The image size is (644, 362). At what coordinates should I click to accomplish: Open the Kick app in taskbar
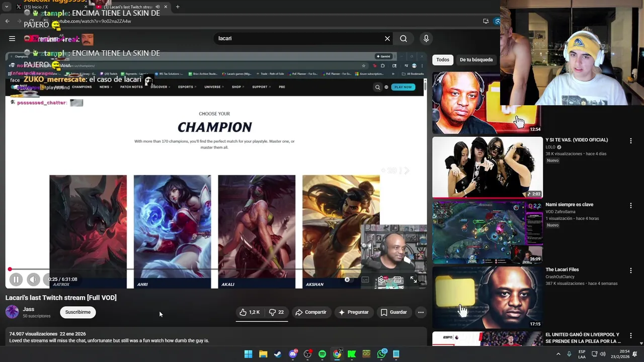click(x=352, y=354)
